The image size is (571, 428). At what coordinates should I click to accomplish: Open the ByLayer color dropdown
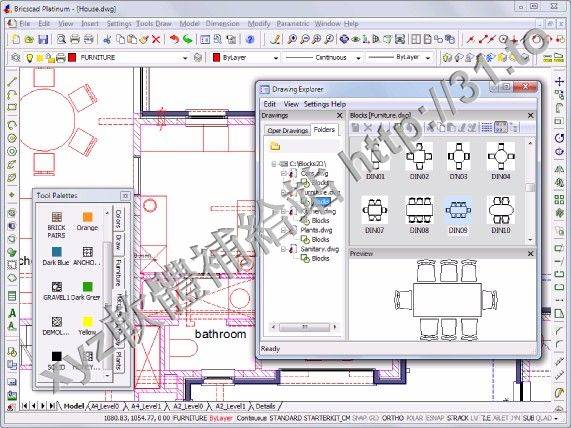[x=276, y=58]
